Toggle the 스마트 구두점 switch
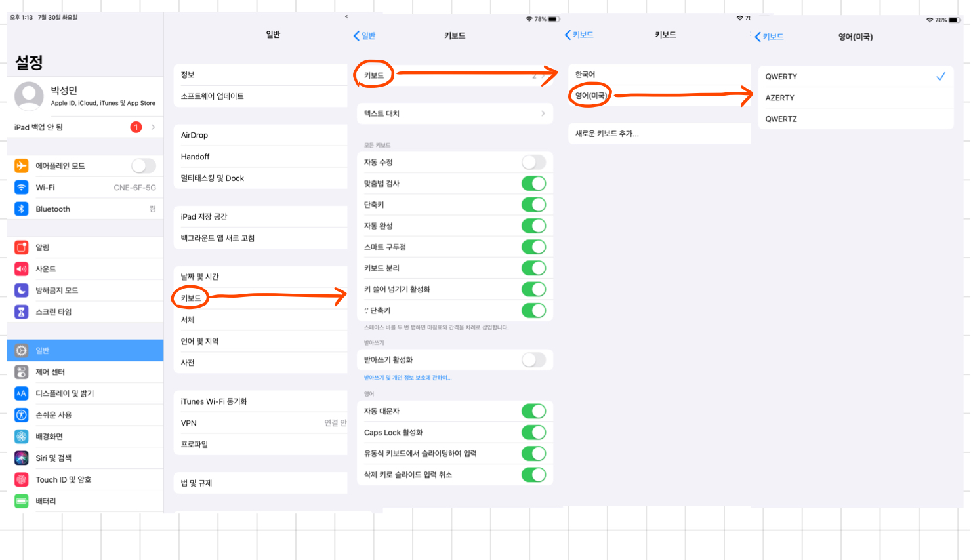Viewport: 971px width, 560px height. 533,247
